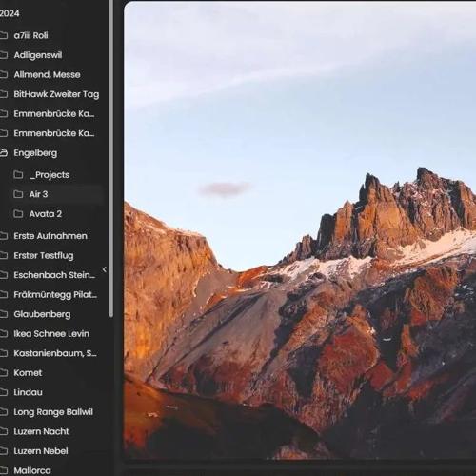476x476 pixels.
Task: Click folder icon beside Luzern Nacht
Action: (x=4, y=431)
